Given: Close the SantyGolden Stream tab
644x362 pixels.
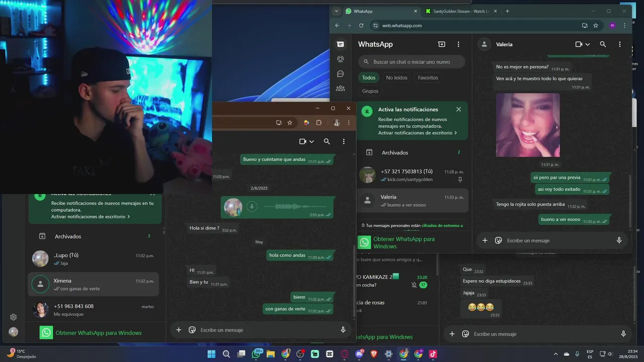Looking at the screenshot, I should pyautogui.click(x=495, y=11).
